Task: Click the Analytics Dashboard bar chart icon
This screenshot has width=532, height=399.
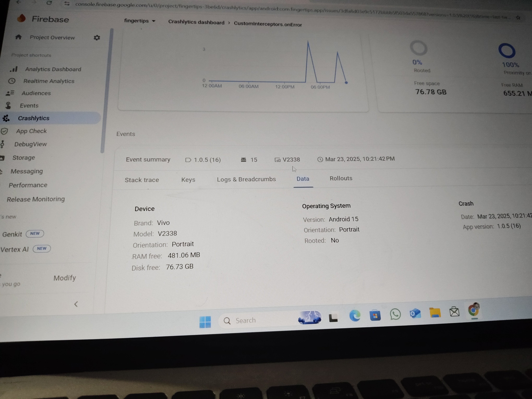Action: (14, 69)
